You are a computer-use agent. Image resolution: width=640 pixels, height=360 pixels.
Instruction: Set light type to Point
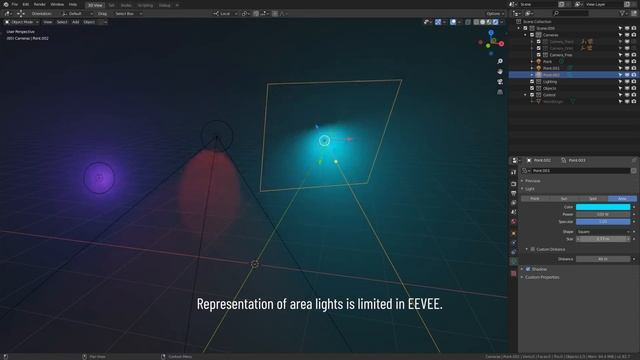point(535,199)
